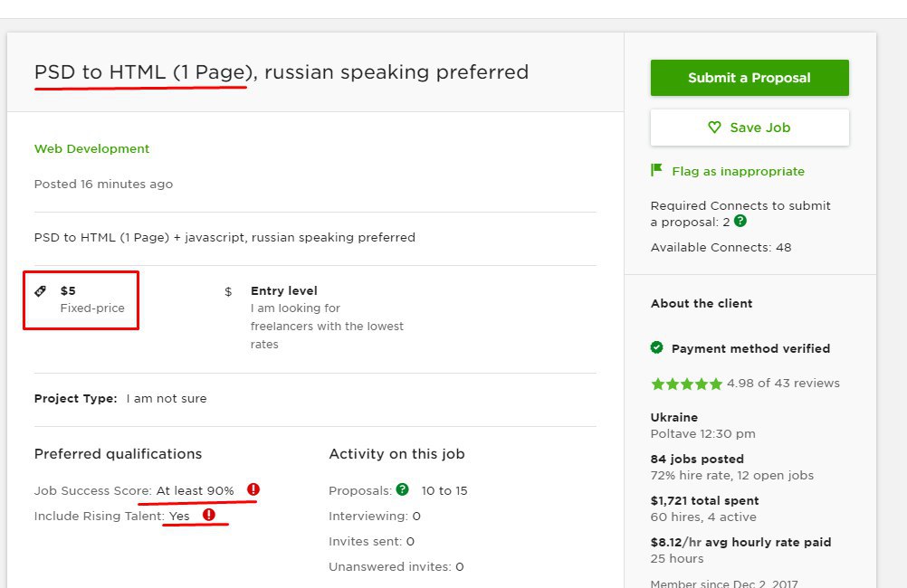Click the warning icon beside Job Success Score
Screen dimensions: 907x588
tap(253, 489)
